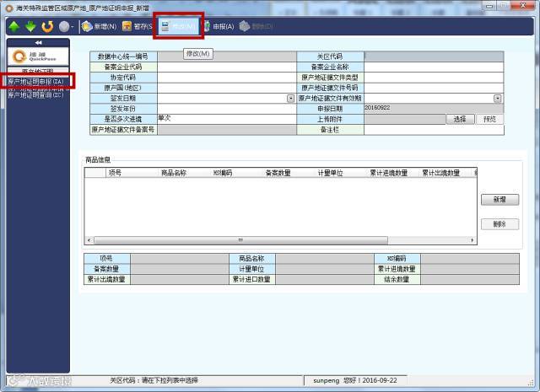Click the bottom 商品名称 detail field

pos(325,259)
